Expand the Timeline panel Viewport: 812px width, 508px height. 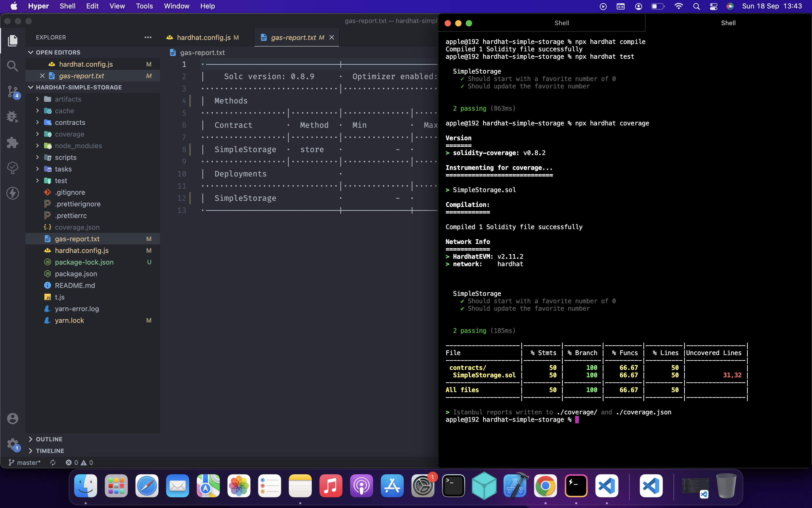point(93,451)
